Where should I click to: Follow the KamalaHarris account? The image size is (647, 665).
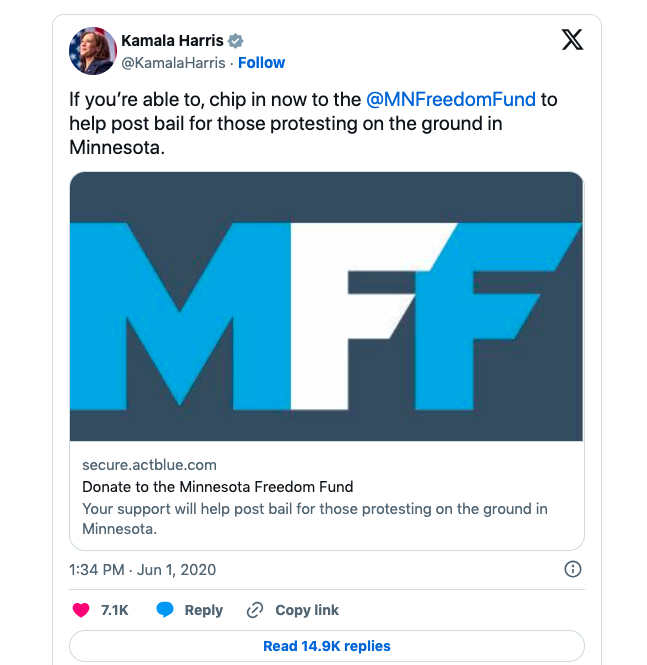[x=261, y=62]
